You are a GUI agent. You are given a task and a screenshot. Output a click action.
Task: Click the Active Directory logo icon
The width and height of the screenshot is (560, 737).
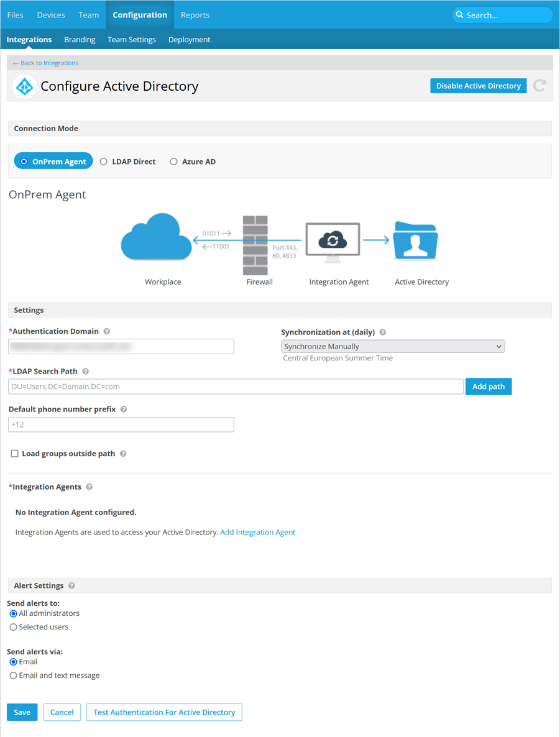(24, 86)
